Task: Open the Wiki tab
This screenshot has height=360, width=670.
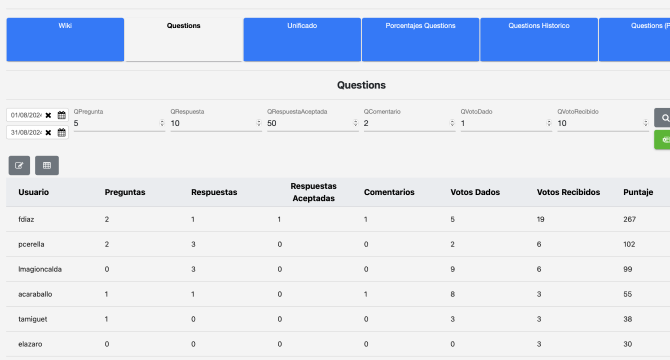Action: click(65, 40)
